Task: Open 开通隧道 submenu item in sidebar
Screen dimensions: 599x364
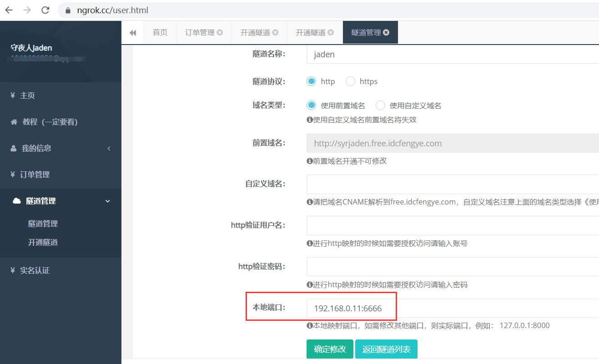Action: (43, 242)
